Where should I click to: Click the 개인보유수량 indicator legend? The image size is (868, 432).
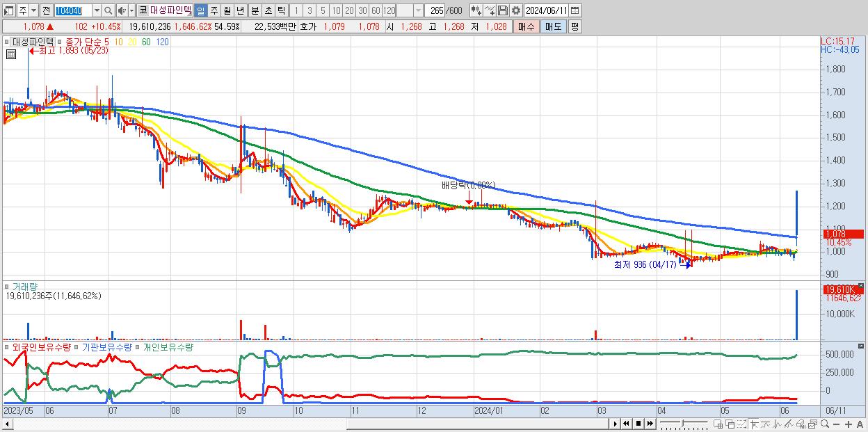coord(167,346)
